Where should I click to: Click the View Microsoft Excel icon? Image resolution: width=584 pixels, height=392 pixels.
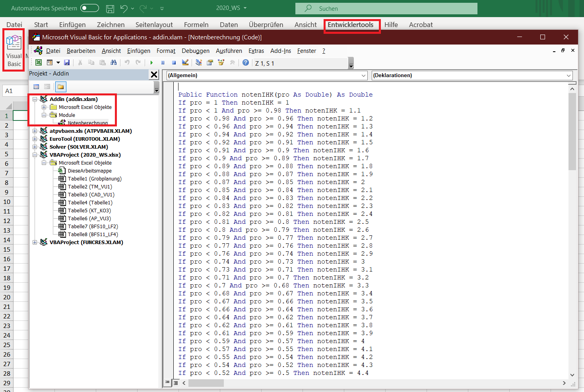tap(39, 62)
